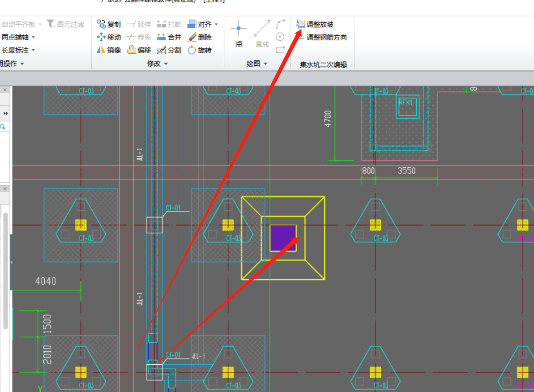Close the upper left side panel
Image resolution: width=534 pixels, height=392 pixels.
5,90
